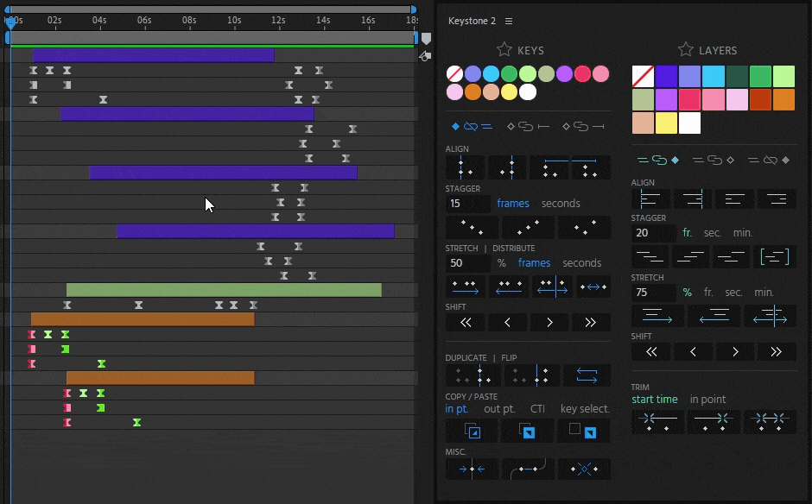Align layers to right edge icon
This screenshot has width=812, height=504.
click(x=693, y=198)
